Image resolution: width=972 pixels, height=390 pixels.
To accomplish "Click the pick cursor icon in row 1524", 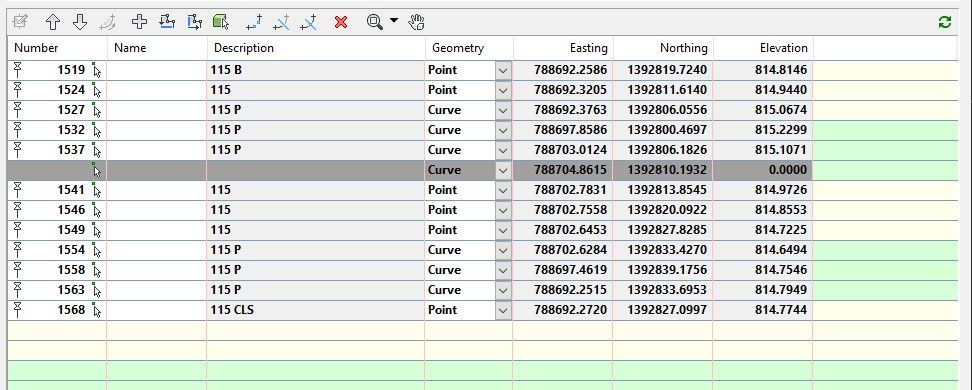I will pyautogui.click(x=96, y=90).
